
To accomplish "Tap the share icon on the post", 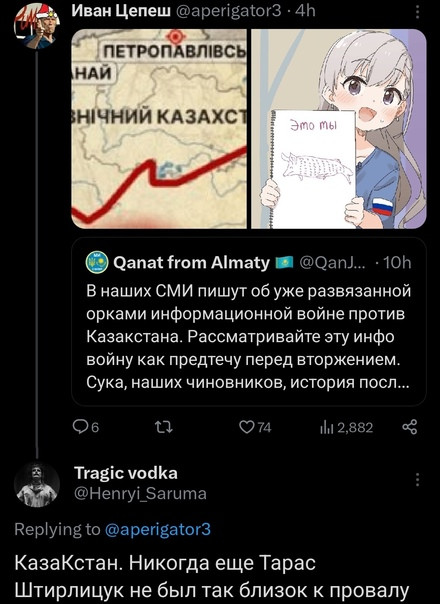I will (x=410, y=427).
